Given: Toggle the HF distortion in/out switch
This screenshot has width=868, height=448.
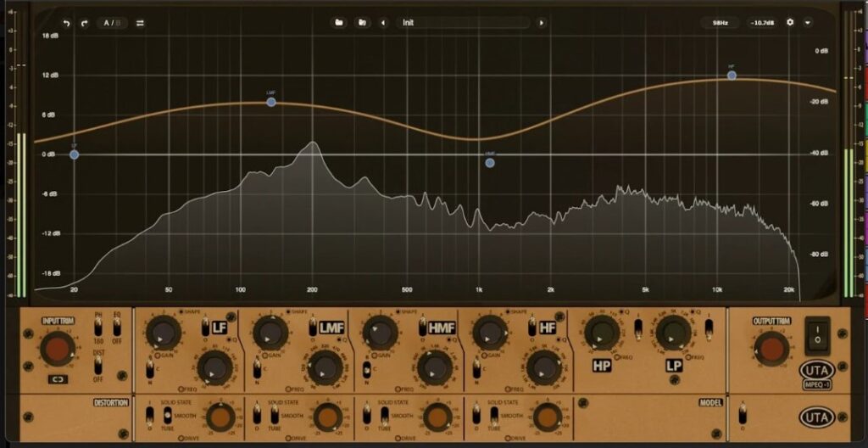Looking at the screenshot, I should click(476, 415).
